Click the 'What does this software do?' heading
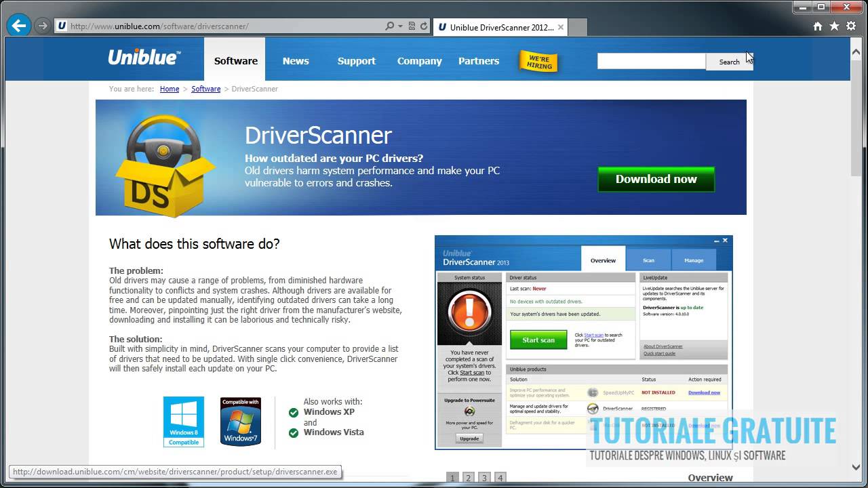 coord(194,244)
